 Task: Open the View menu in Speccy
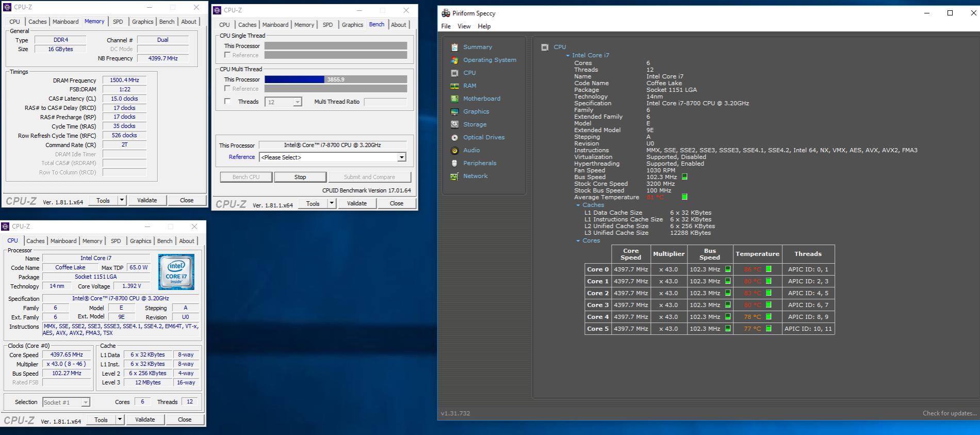(464, 26)
